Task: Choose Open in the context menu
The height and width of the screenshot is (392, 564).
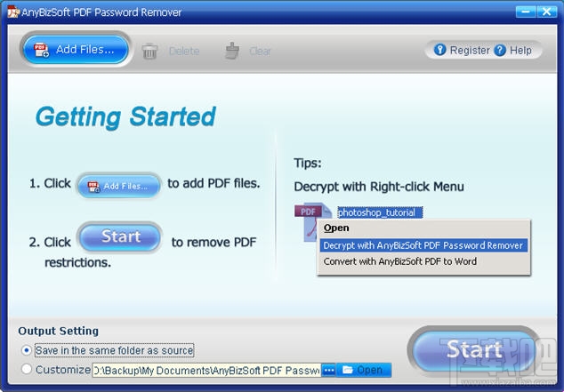Action: click(336, 228)
